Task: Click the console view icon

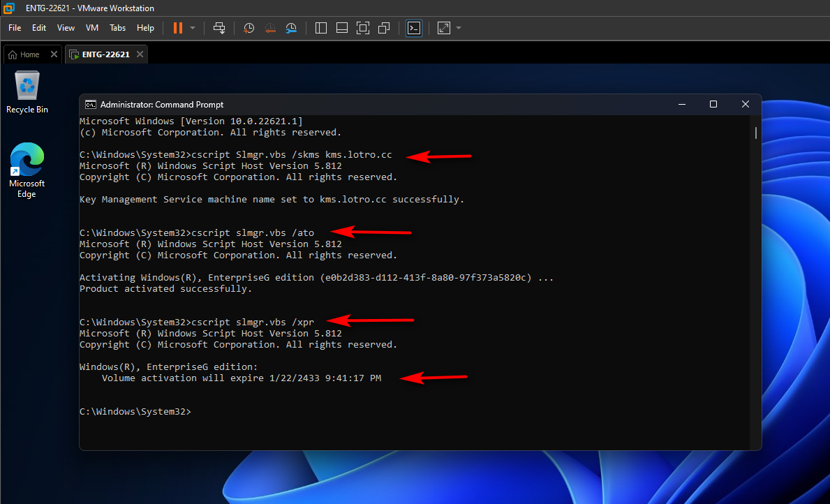Action: point(414,28)
